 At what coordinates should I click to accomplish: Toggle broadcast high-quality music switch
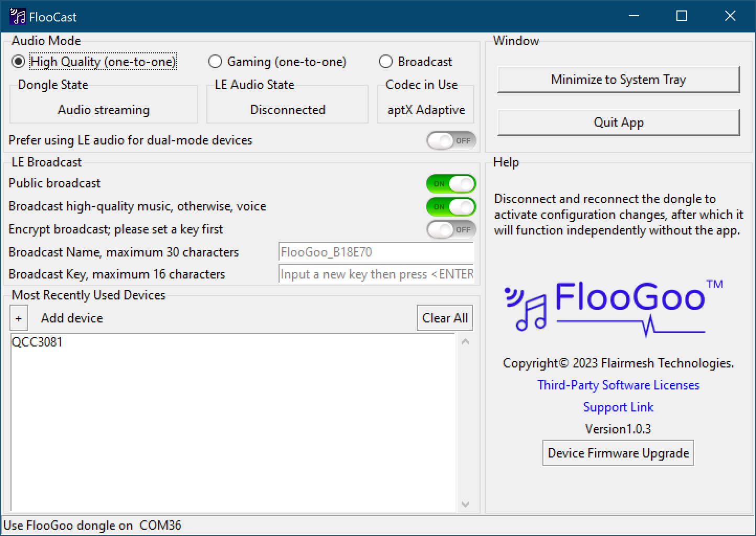point(451,207)
